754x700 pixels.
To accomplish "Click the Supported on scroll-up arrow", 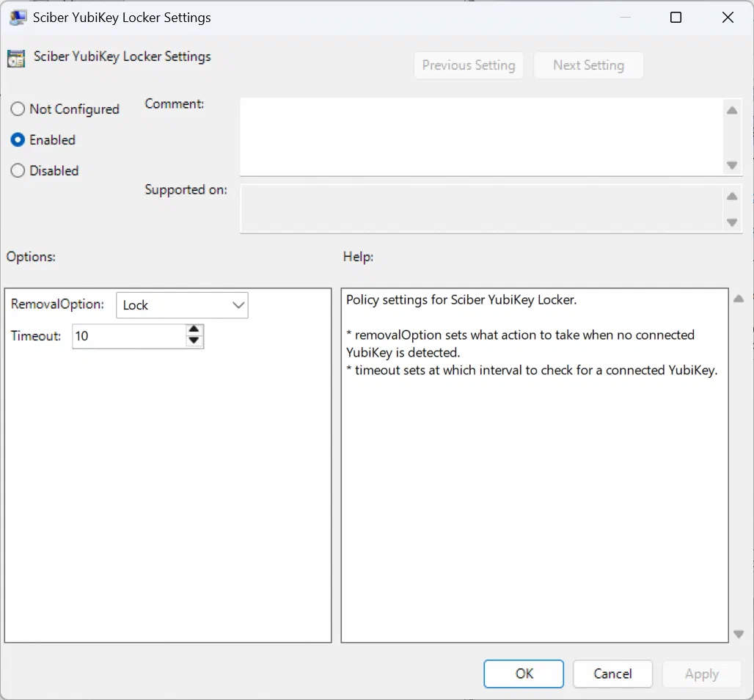I will tap(732, 197).
